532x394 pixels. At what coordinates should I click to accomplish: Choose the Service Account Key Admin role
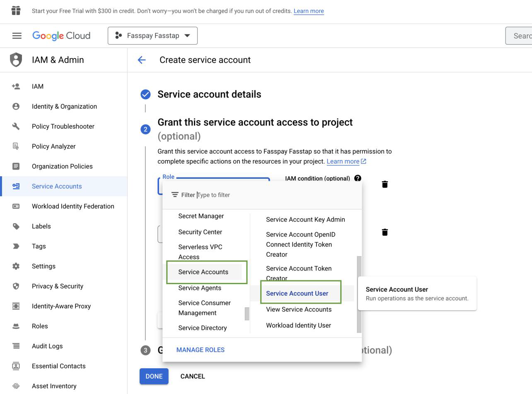click(305, 219)
